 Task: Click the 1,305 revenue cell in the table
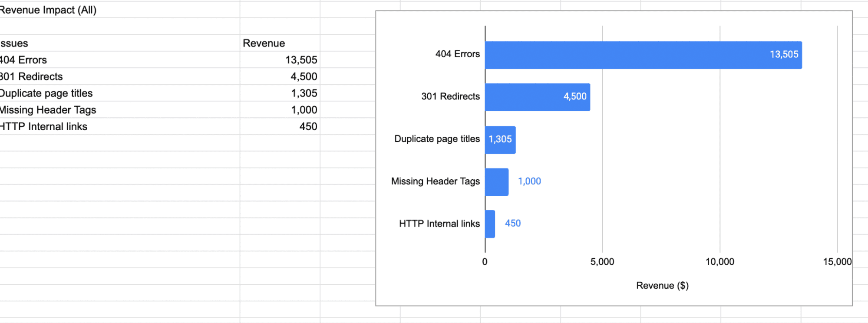[x=304, y=93]
